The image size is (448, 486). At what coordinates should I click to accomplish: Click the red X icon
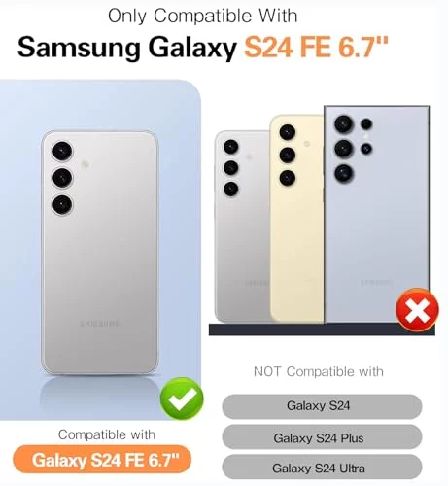click(417, 310)
